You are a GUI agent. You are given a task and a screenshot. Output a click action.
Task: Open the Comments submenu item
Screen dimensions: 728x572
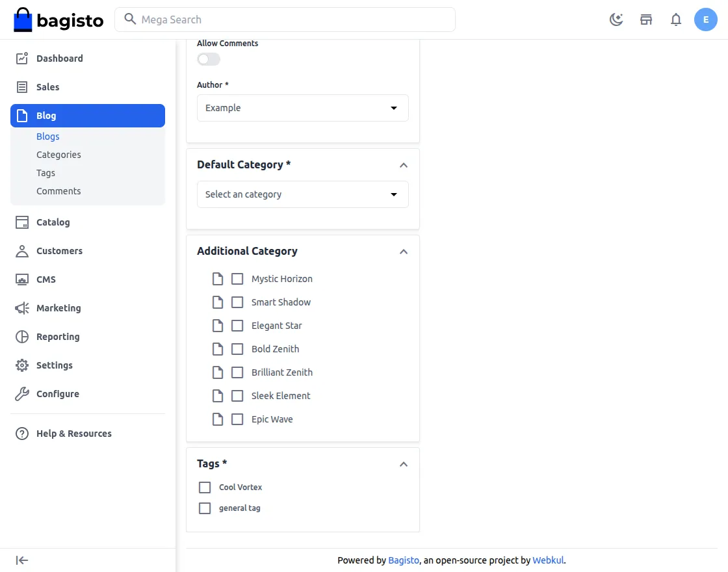coord(58,191)
